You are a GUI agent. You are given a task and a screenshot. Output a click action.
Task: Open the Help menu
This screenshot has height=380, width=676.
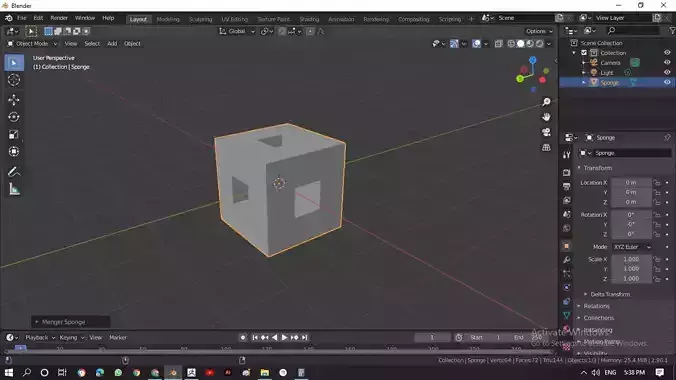(x=108, y=18)
